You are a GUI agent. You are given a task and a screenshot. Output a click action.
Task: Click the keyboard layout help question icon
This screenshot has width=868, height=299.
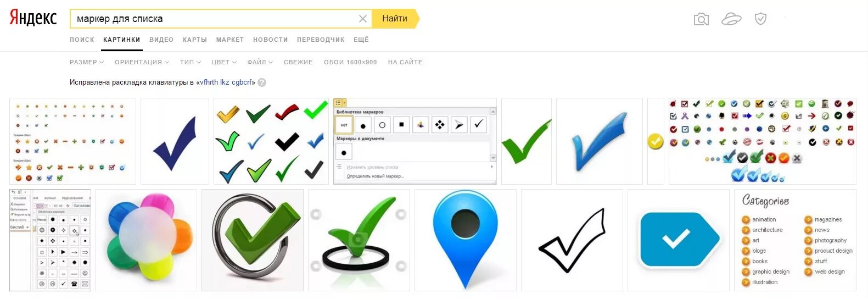262,82
